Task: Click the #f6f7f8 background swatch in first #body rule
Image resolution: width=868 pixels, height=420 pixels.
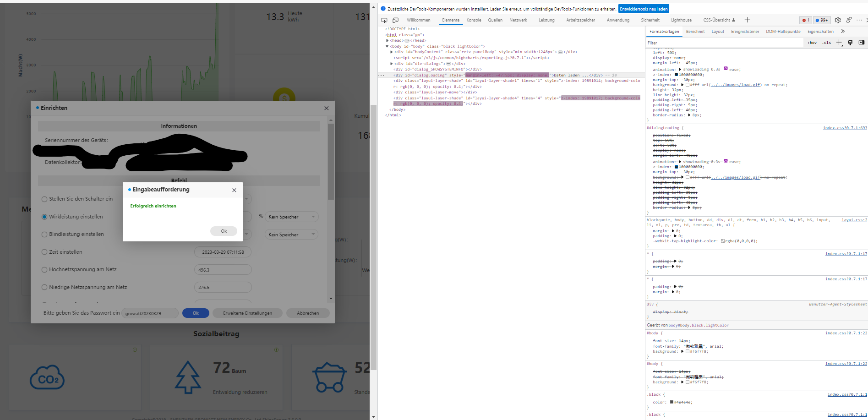Action: click(x=688, y=351)
